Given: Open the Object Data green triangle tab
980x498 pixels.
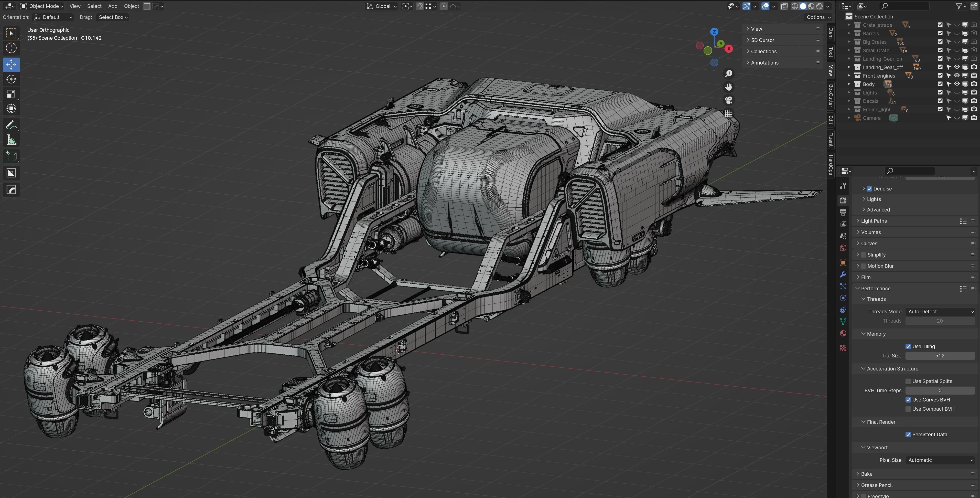Looking at the screenshot, I should pyautogui.click(x=843, y=322).
